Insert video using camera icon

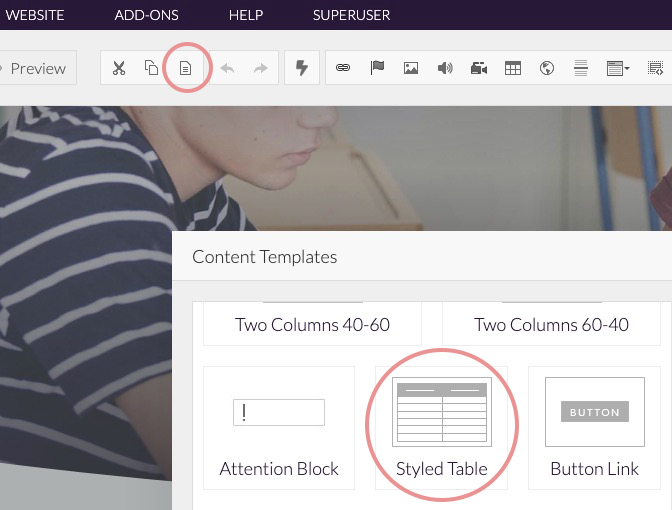pyautogui.click(x=479, y=68)
